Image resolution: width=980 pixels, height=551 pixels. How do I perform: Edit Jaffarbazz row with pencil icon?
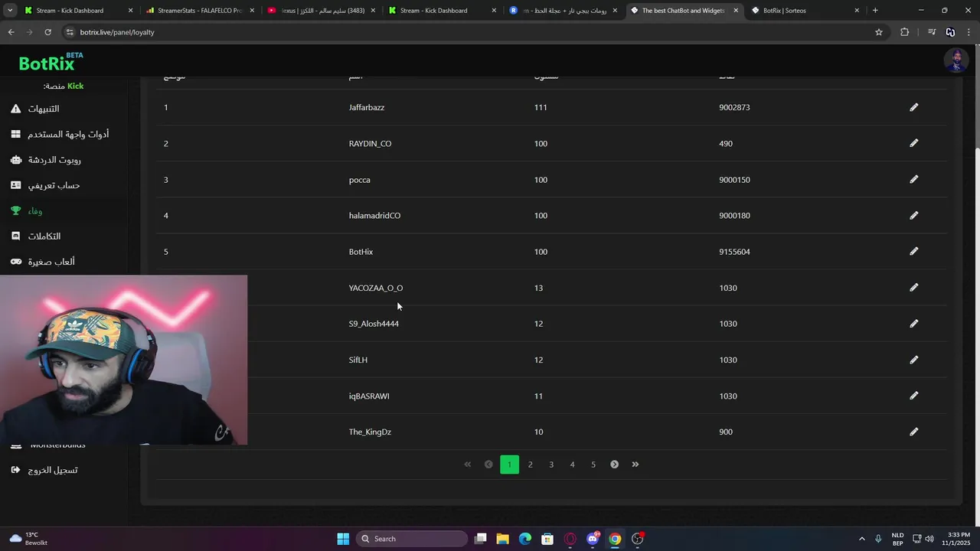click(913, 107)
